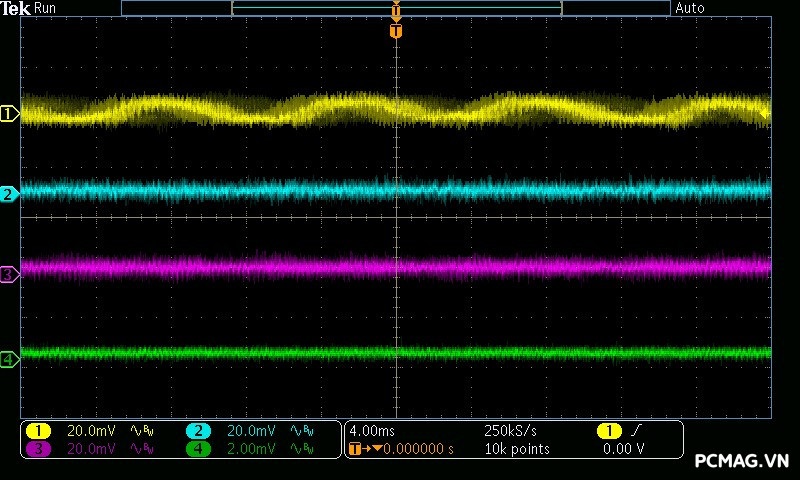Select the yellow channel 1 badge in readout

[38, 431]
